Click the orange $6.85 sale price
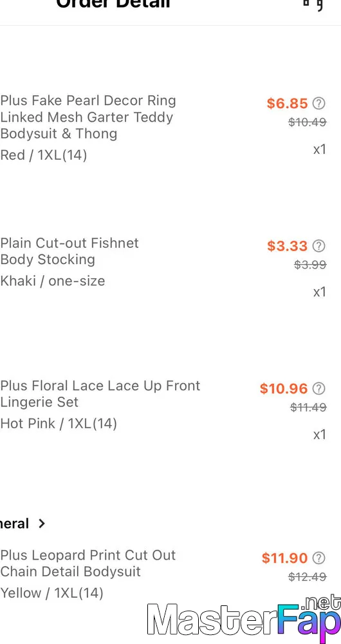341x644 pixels. (x=287, y=103)
